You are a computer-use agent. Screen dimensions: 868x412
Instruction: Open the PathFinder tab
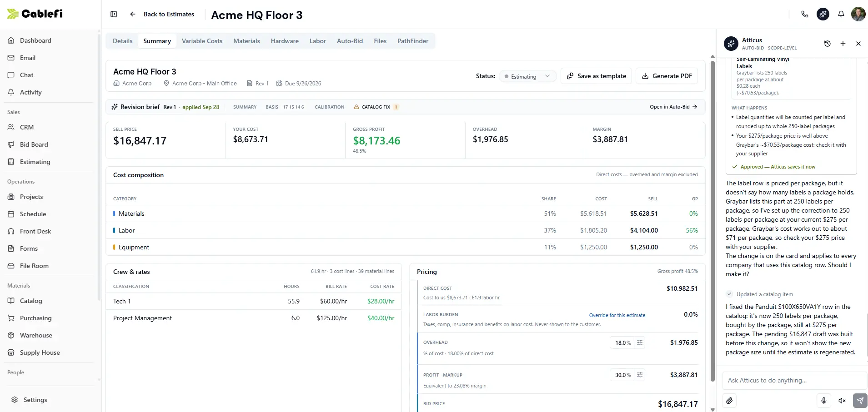point(413,41)
